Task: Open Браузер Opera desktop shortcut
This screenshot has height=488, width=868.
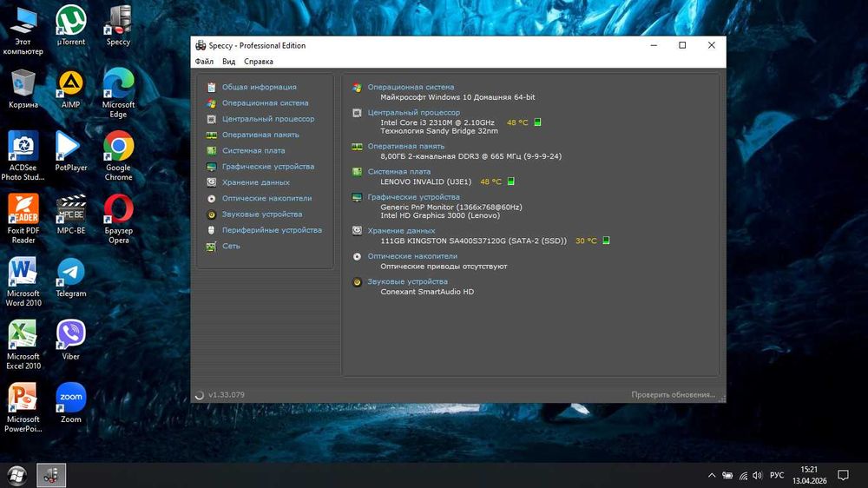Action: coord(118,220)
